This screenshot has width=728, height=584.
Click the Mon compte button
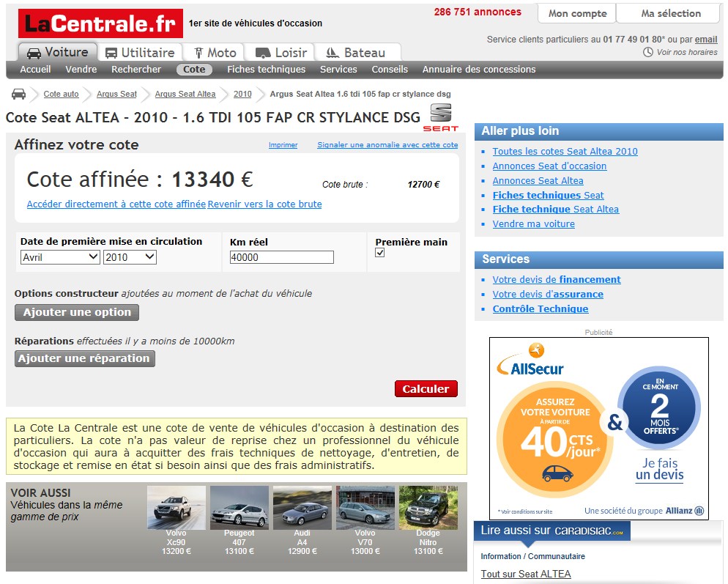tap(577, 13)
